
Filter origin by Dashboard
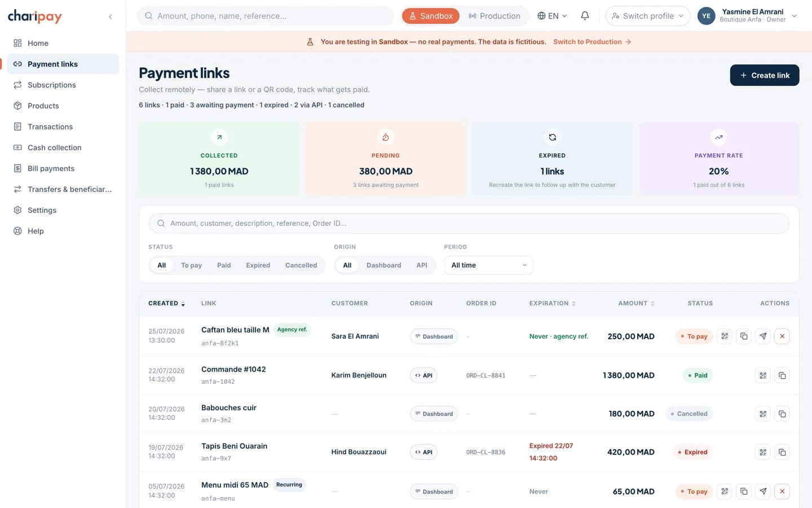pyautogui.click(x=383, y=265)
